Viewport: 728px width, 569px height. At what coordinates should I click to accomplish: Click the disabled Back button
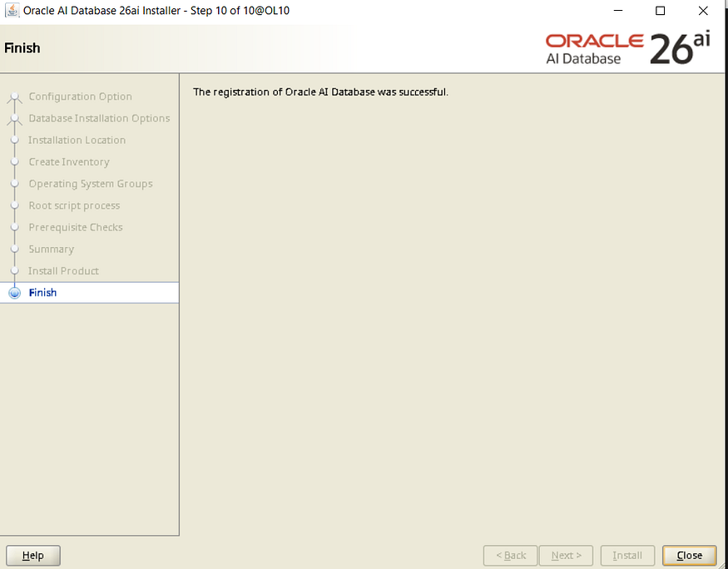coord(510,556)
